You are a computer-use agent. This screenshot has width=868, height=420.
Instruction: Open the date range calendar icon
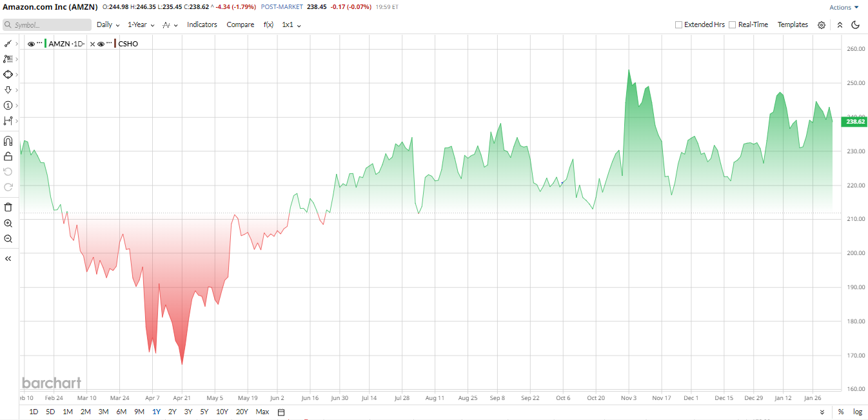281,412
